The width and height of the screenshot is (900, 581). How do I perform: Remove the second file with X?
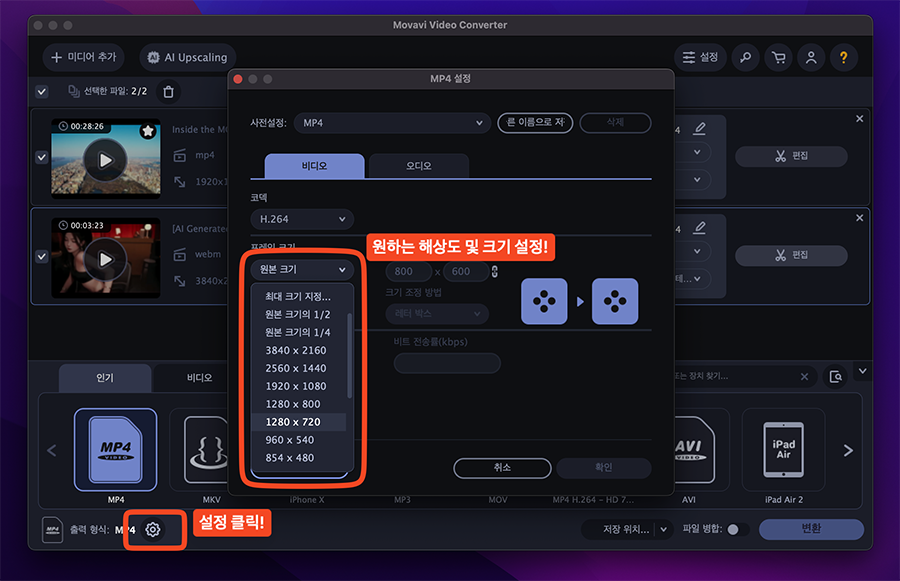(x=859, y=218)
